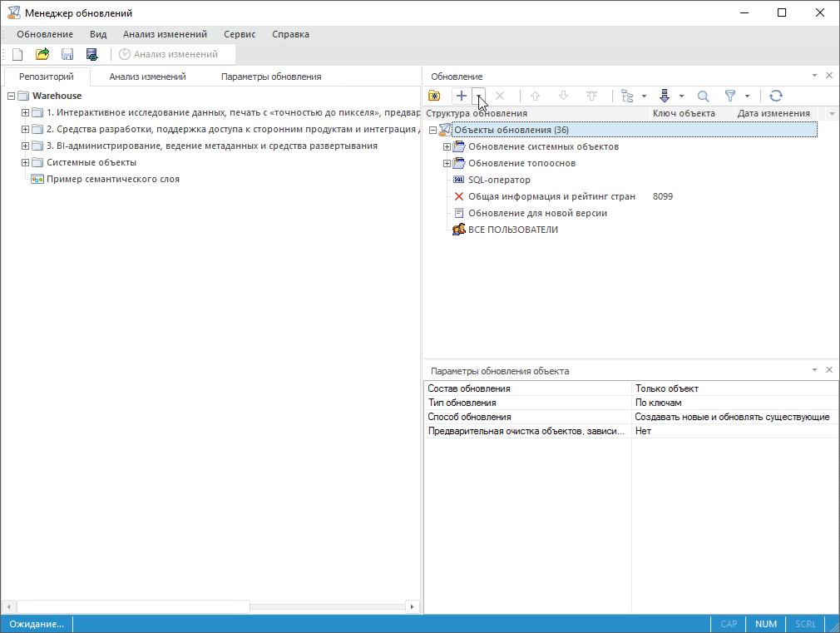This screenshot has height=633, width=840.
Task: Click the move up arrow icon
Action: point(535,96)
